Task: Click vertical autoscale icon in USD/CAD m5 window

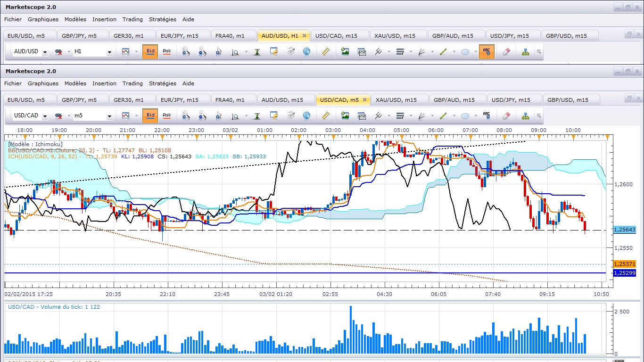Action: point(257,115)
